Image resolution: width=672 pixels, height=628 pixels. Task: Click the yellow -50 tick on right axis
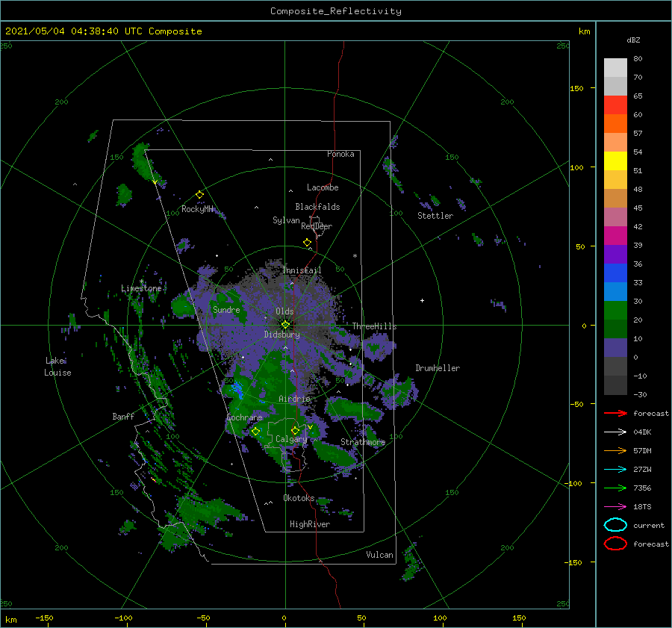point(576,404)
